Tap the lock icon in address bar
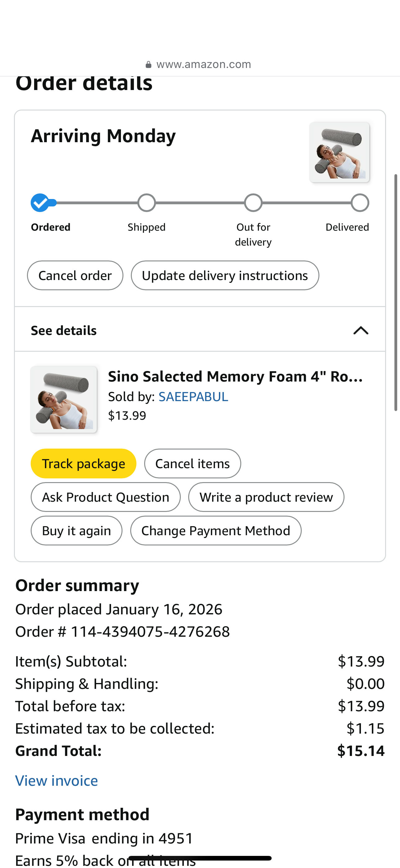Image resolution: width=400 pixels, height=868 pixels. pos(148,65)
